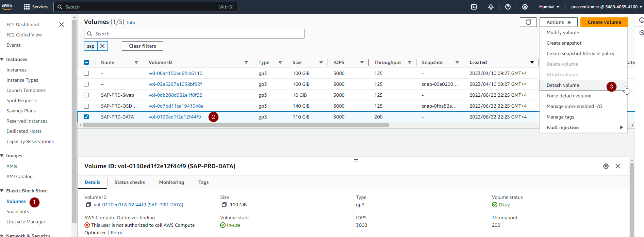The image size is (644, 237).
Task: Open details panel preferences gear
Action: coord(606,166)
